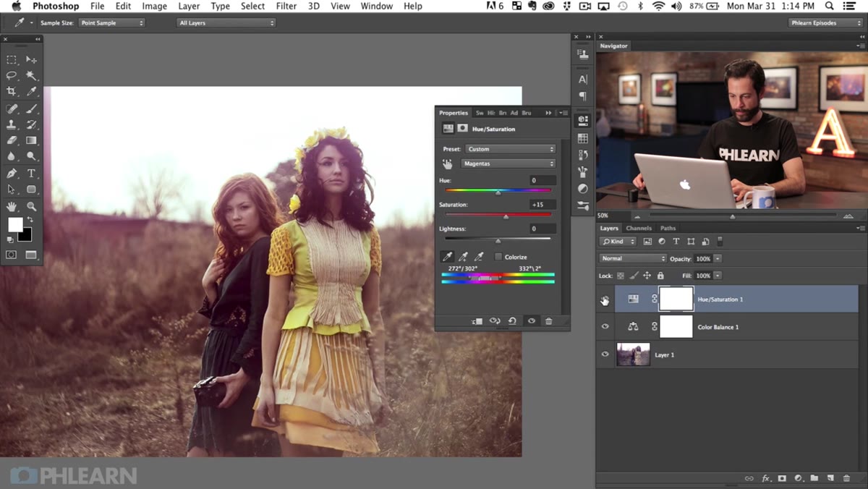Select the Add to Sample eyedropper
Screen dimensions: 868x489
point(464,257)
